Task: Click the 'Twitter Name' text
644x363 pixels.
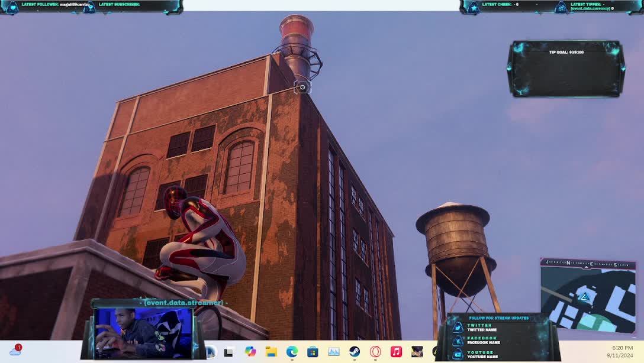Action: (482, 330)
